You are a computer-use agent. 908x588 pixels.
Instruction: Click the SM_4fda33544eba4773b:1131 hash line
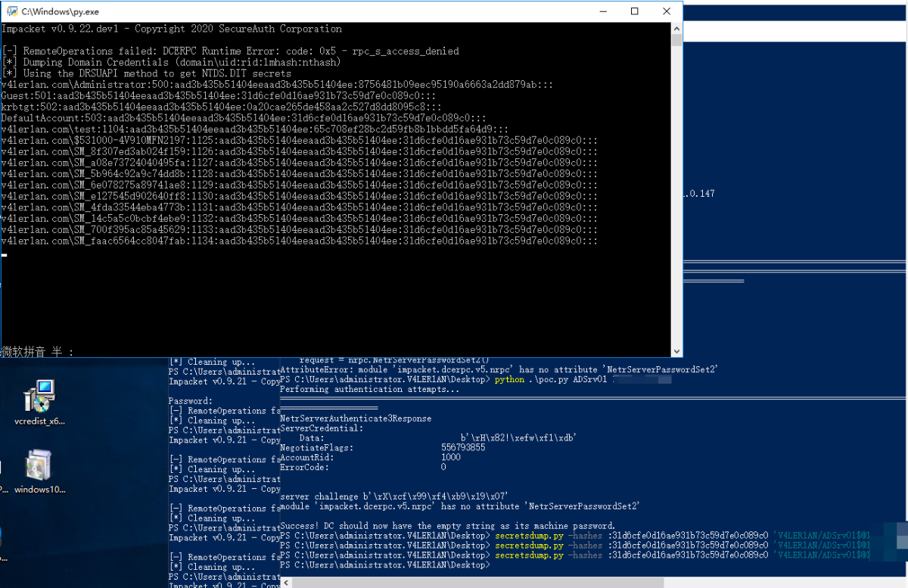(x=300, y=207)
